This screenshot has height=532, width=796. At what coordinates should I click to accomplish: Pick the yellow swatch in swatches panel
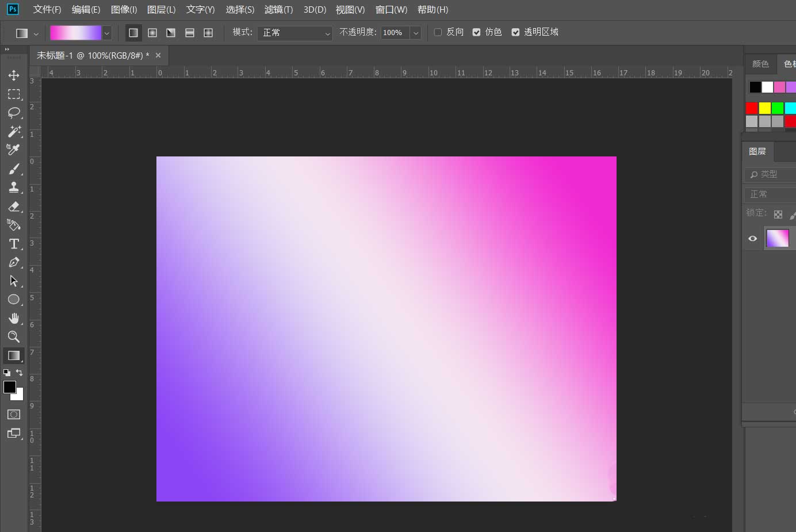[764, 108]
